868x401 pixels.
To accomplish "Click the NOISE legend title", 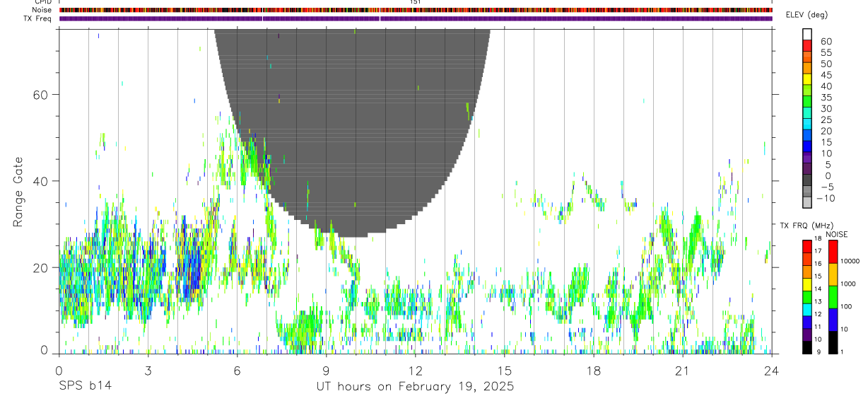I will coord(837,234).
